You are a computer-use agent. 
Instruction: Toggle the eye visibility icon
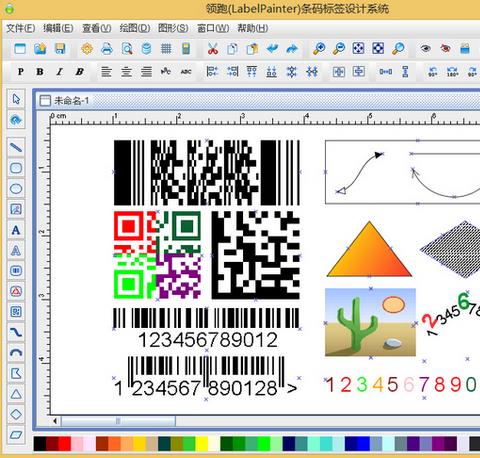[425, 49]
